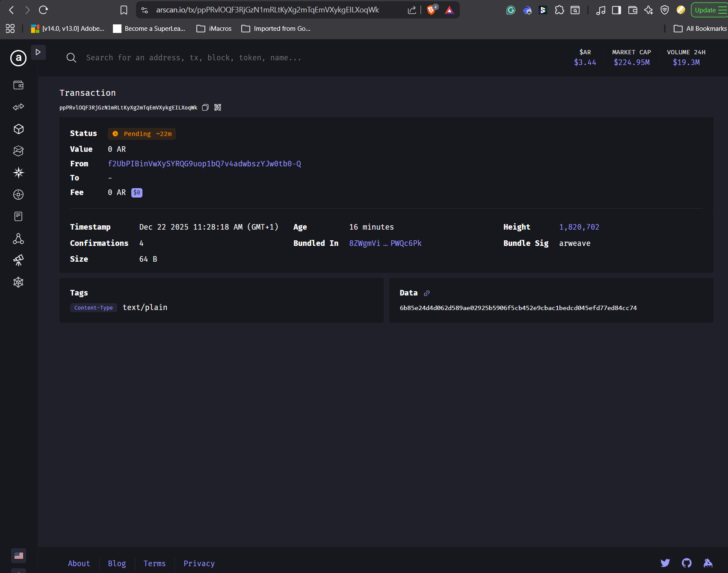Open the From address link
Screen dimensions: 728x573
(x=204, y=164)
